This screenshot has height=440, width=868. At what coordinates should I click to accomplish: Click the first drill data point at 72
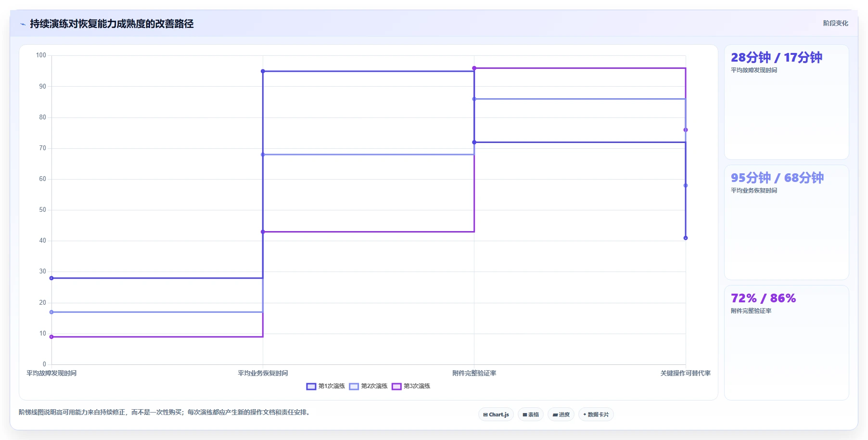pos(474,142)
